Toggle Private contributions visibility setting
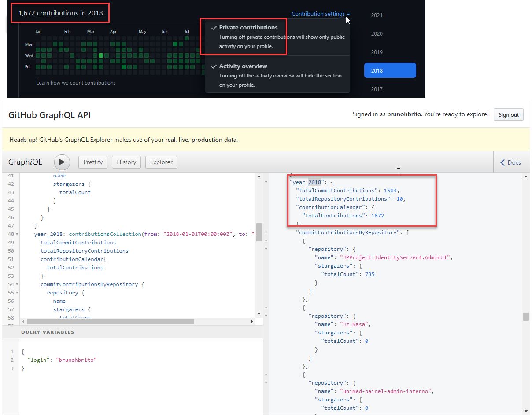The width and height of the screenshot is (532, 419). pos(248,27)
